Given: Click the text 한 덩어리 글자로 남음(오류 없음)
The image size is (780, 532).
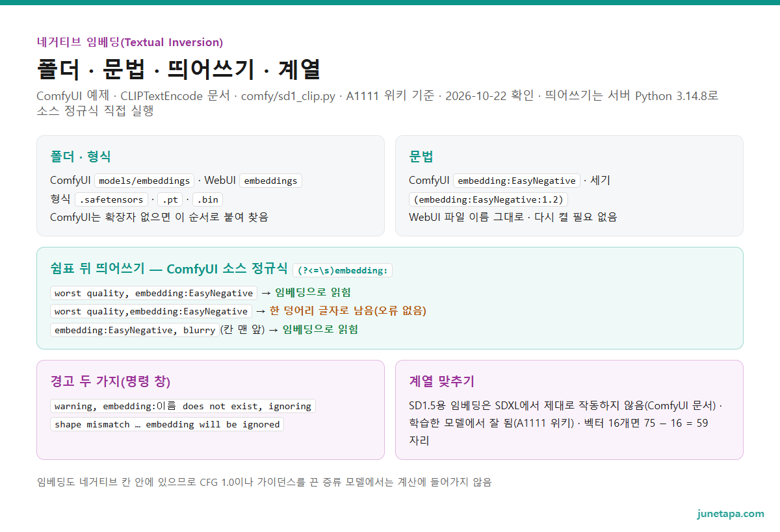Looking at the screenshot, I should (348, 311).
